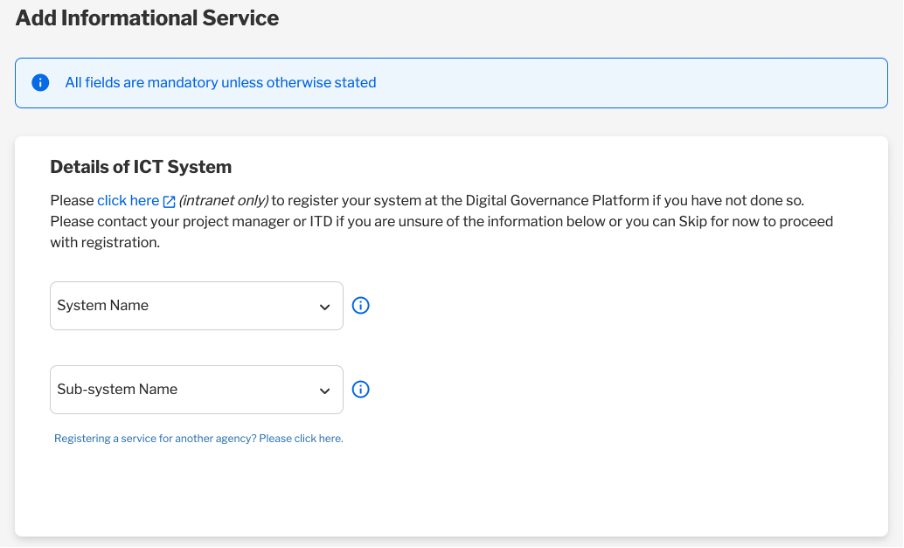Image resolution: width=904 pixels, height=548 pixels.
Task: Expand the Sub-system Name dropdown
Action: (197, 390)
